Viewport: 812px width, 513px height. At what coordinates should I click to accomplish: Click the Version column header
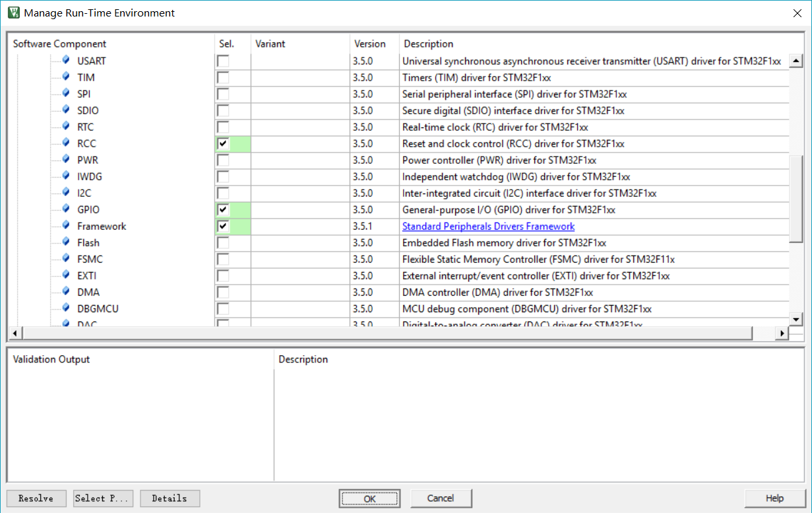pos(370,44)
